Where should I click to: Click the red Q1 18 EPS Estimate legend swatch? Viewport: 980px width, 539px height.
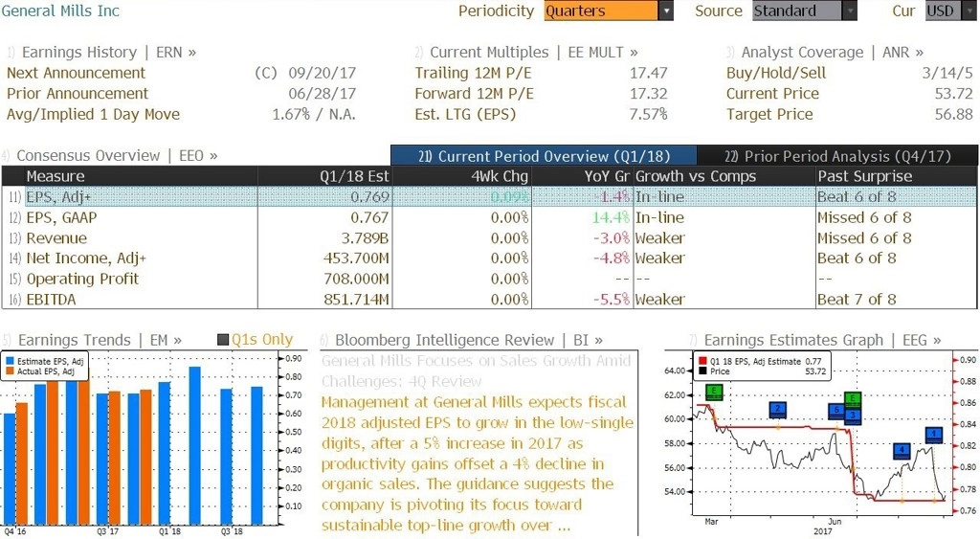point(703,362)
